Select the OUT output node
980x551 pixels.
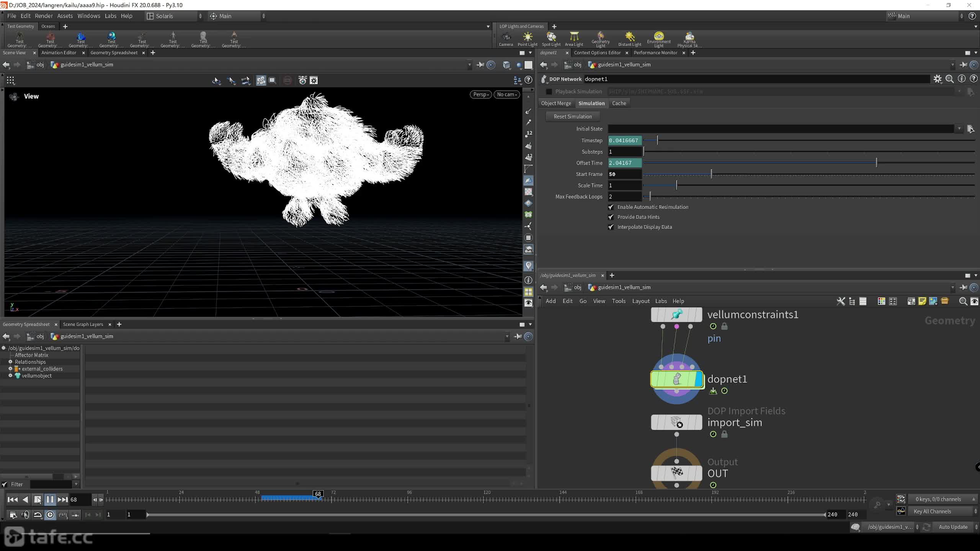click(676, 473)
